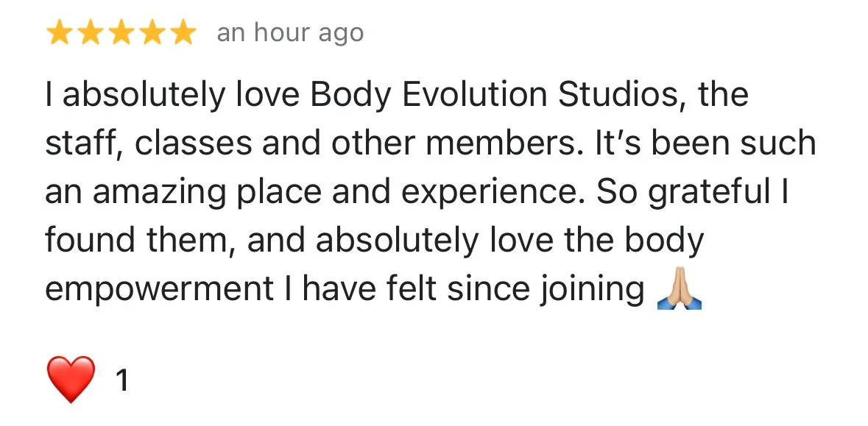Click the word 'experience' in review
The width and height of the screenshot is (868, 426).
pos(487,193)
